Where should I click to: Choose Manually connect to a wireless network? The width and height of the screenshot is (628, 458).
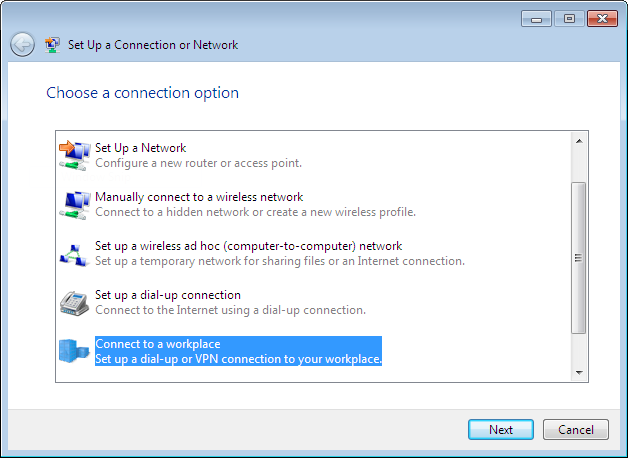198,197
